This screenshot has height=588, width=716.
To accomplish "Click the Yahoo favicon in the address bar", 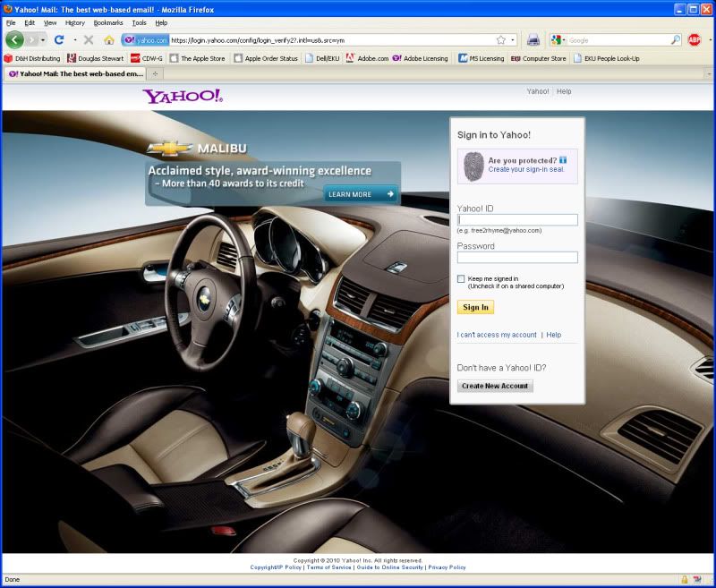I will click(x=129, y=39).
